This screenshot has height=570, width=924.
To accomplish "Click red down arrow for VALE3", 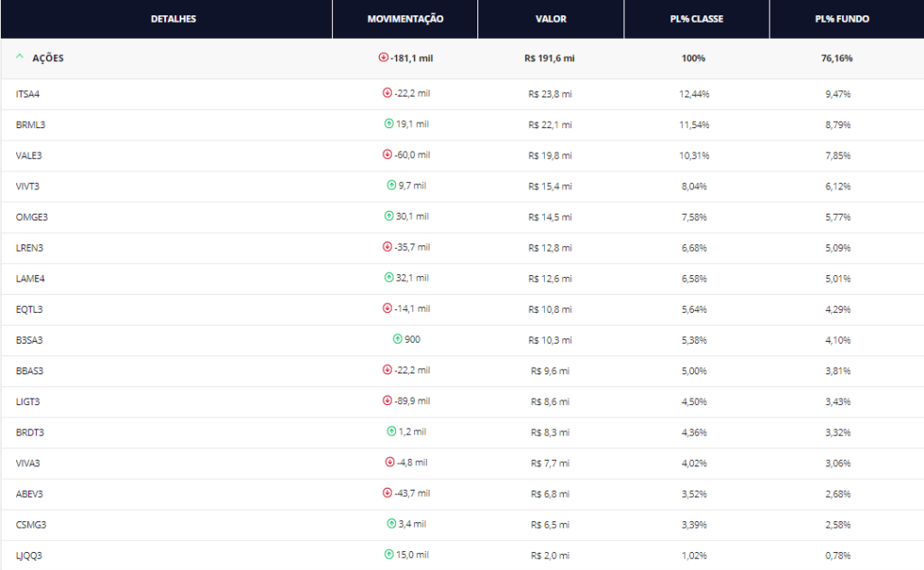I will [387, 154].
